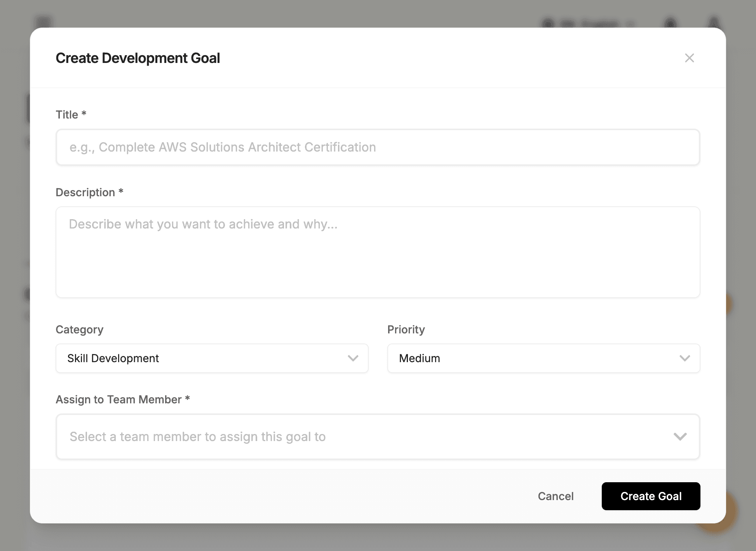Click the team member dropdown chevron
The width and height of the screenshot is (756, 551).
pos(680,437)
